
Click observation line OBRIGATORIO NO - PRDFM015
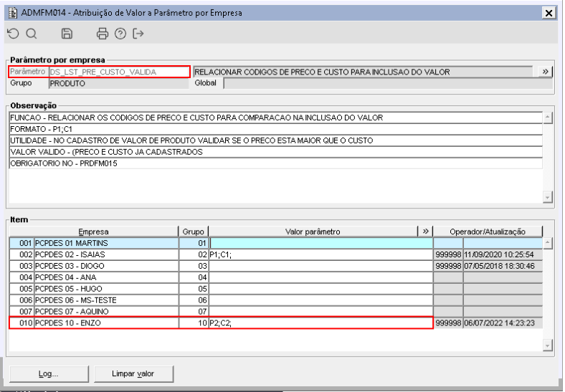pos(276,163)
